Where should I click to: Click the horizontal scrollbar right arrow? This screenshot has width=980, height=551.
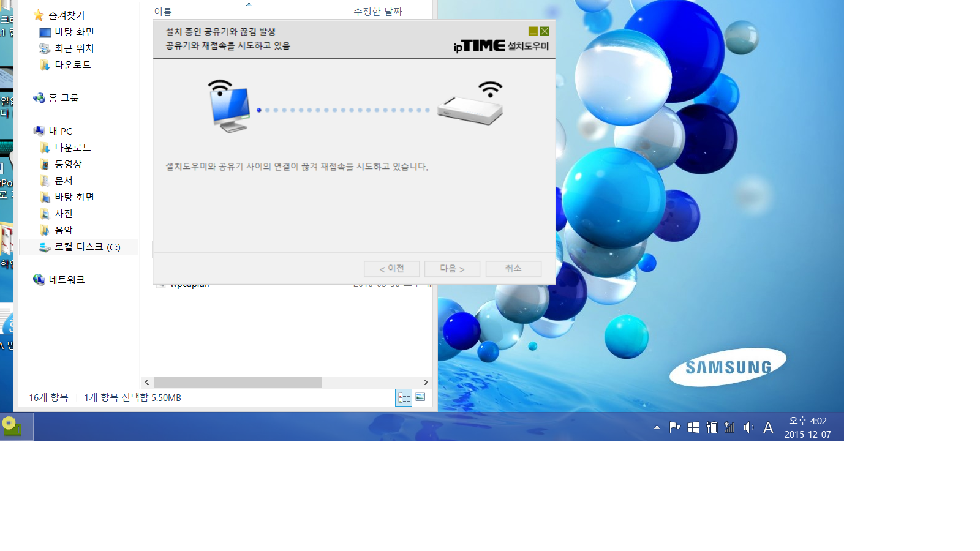426,382
